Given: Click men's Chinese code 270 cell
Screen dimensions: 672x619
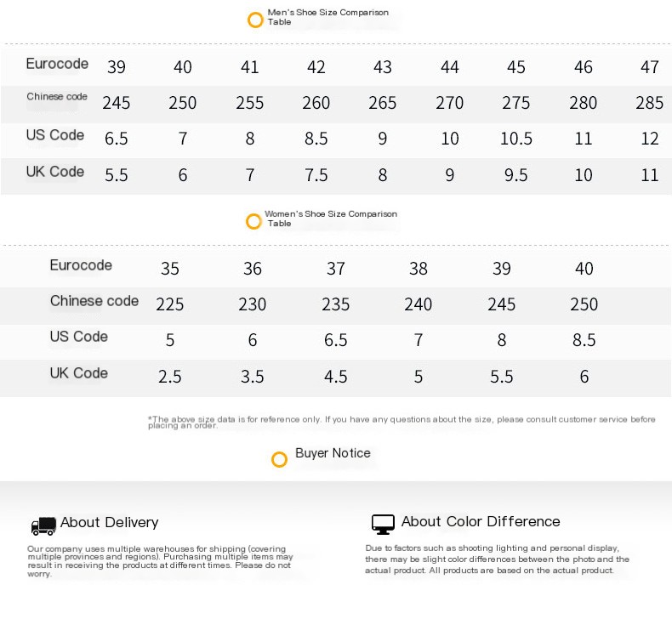Looking at the screenshot, I should 449,103.
